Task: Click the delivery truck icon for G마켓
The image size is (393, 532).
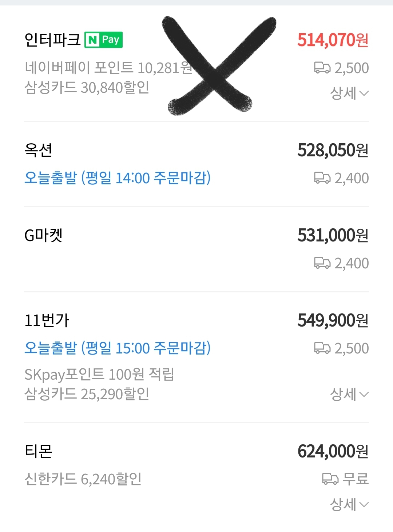Action: [322, 263]
